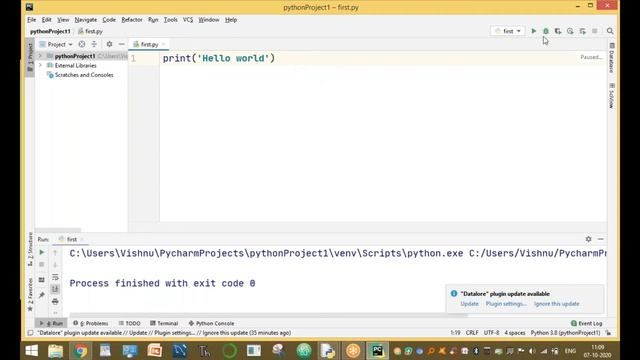Open Python 3.8 interpreter selector
The height and width of the screenshot is (360, 640).
[565, 333]
